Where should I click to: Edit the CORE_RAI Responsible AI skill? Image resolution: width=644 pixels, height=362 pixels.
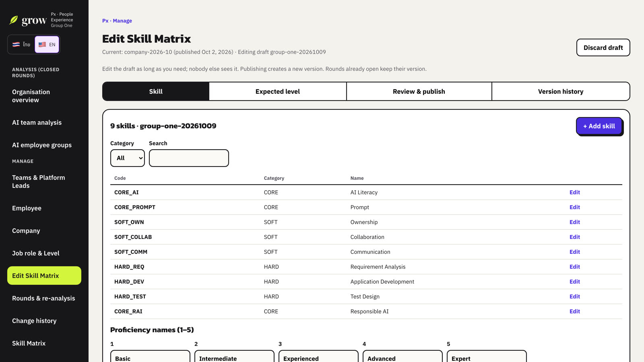(574, 311)
